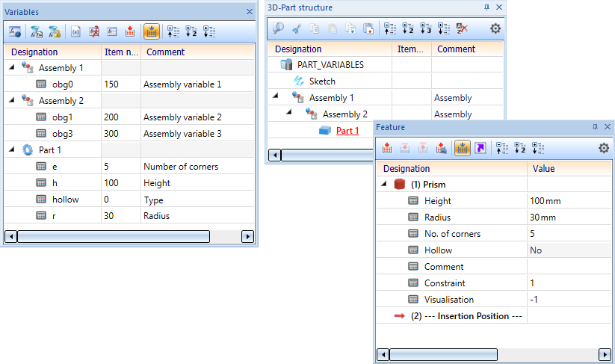615x364 pixels.
Task: Collapse Assembly 2 in 3D-Part structure tree
Action: tap(289, 112)
